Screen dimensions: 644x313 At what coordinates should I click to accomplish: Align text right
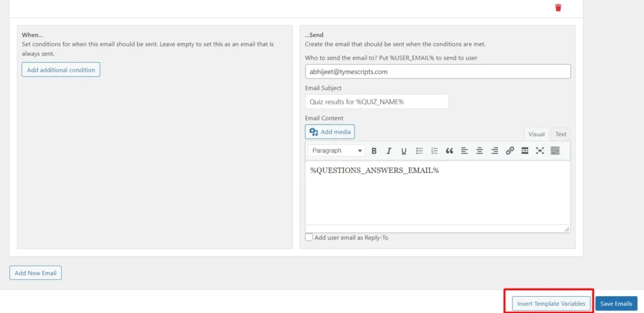494,151
